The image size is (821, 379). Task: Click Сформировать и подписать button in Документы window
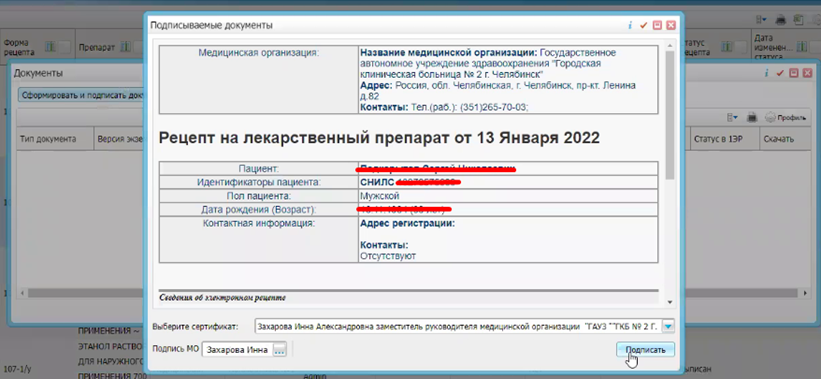click(x=82, y=95)
